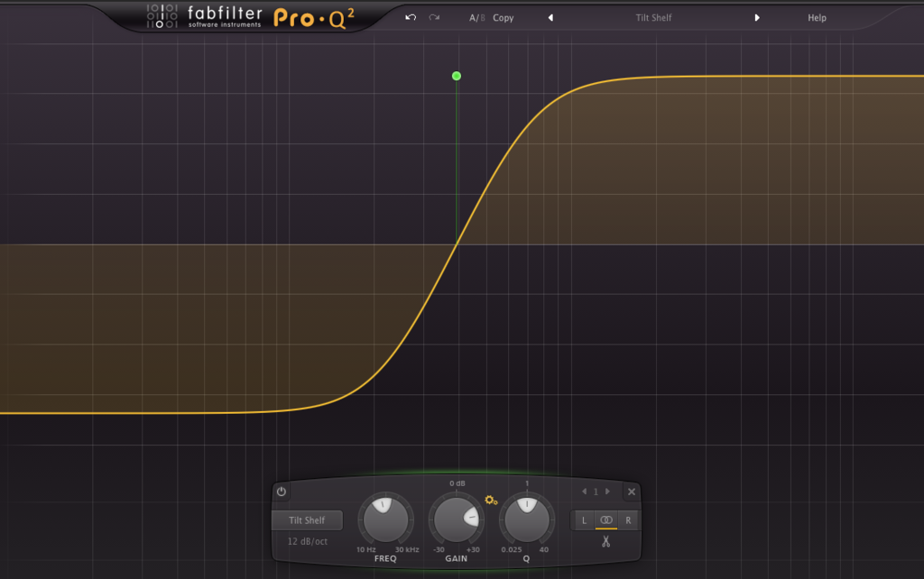Screen dimensions: 924x579
Task: Click the GAIN knob
Action: pyautogui.click(x=456, y=519)
